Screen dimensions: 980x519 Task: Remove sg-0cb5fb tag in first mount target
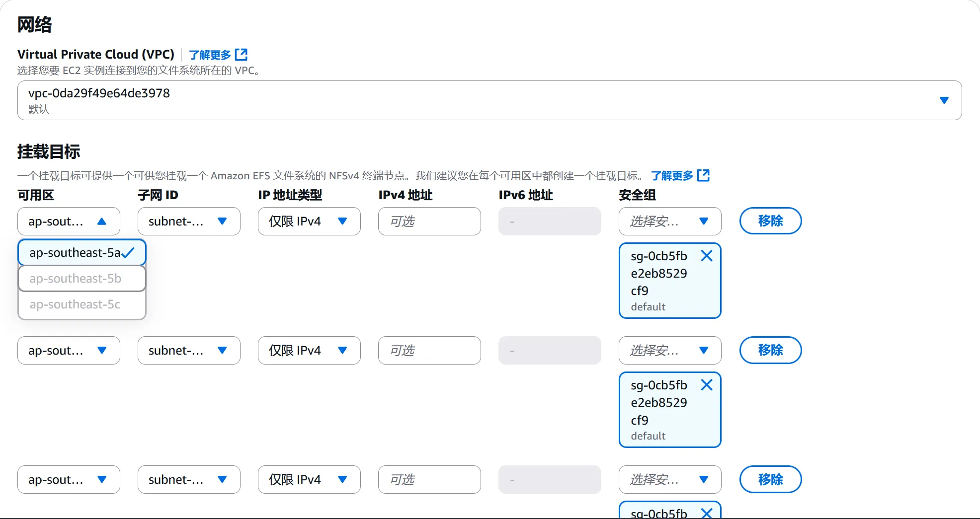pyautogui.click(x=706, y=256)
